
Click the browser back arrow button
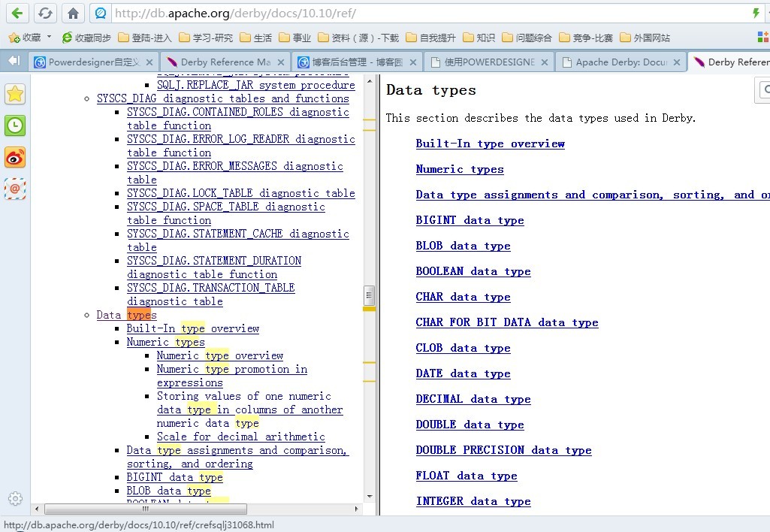(17, 13)
